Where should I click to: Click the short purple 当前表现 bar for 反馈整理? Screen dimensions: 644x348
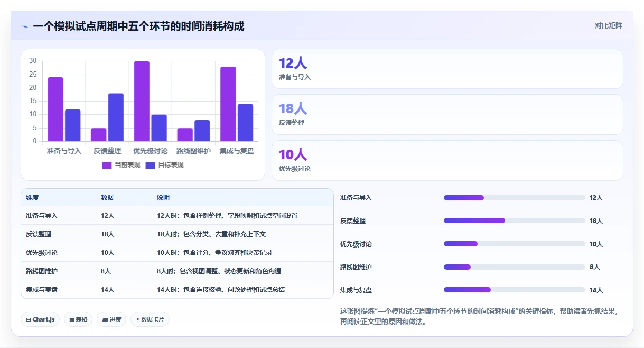[x=99, y=135]
